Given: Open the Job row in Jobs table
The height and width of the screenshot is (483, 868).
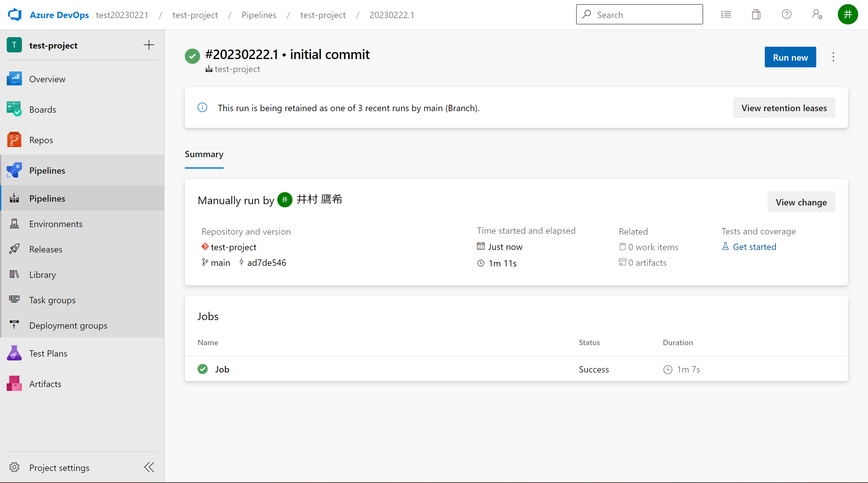Looking at the screenshot, I should click(222, 369).
